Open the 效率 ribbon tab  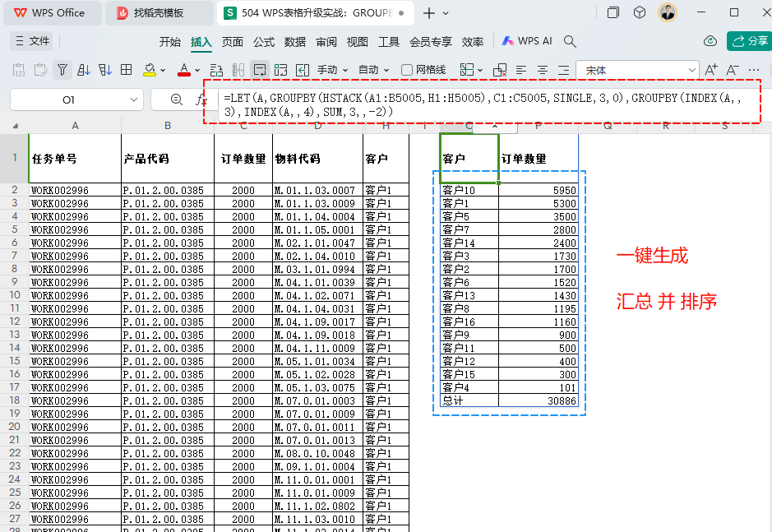click(x=473, y=42)
